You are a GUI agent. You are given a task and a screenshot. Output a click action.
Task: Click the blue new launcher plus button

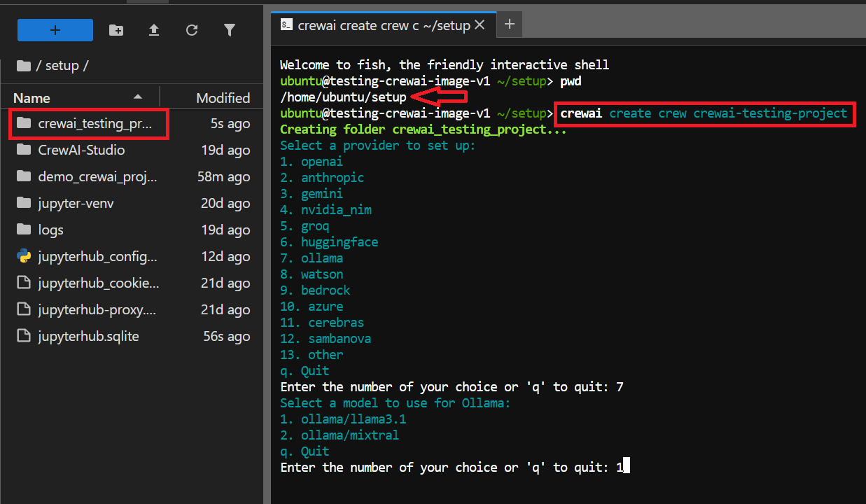(55, 30)
